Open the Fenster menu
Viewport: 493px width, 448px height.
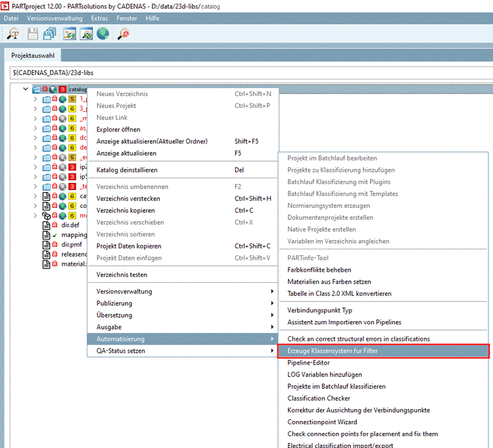(x=127, y=18)
